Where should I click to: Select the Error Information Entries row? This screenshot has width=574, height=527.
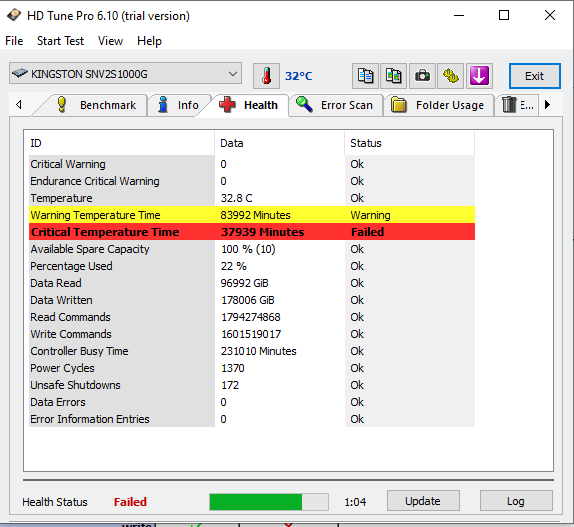(252, 419)
